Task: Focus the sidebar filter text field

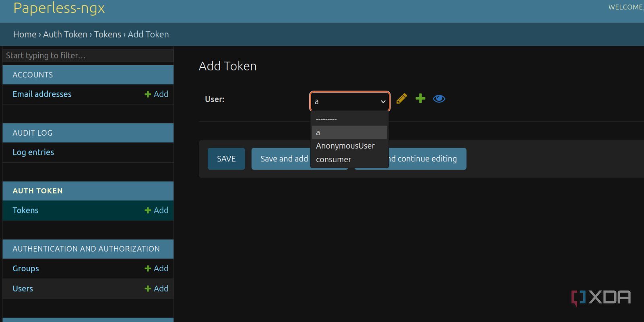Action: [88, 56]
